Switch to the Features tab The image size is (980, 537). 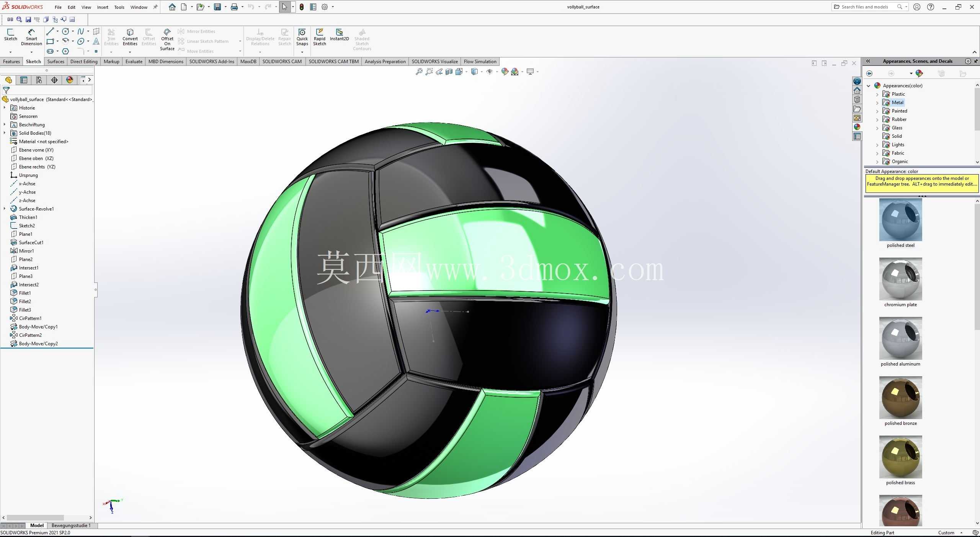pyautogui.click(x=11, y=61)
